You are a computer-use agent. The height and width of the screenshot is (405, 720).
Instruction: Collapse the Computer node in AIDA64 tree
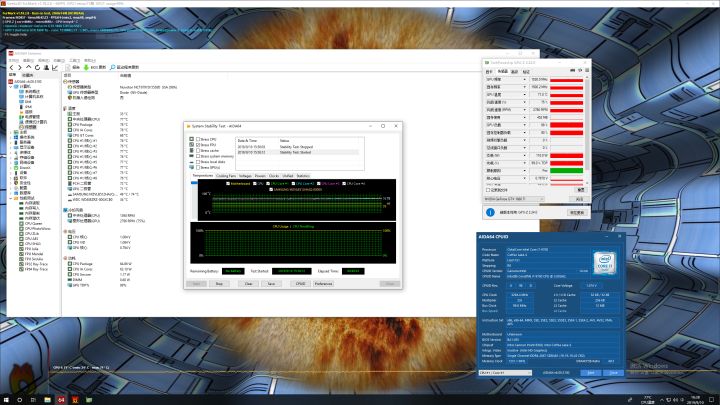[x=11, y=86]
